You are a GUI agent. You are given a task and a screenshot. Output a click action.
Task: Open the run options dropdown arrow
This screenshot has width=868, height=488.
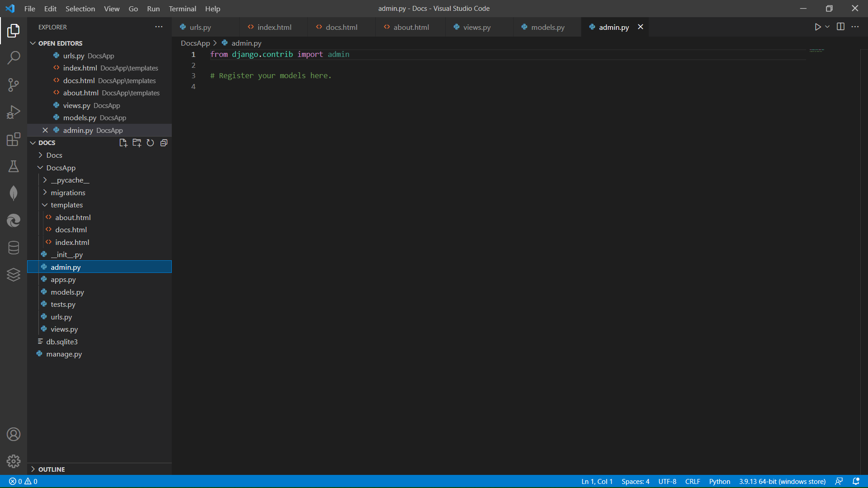click(x=827, y=27)
